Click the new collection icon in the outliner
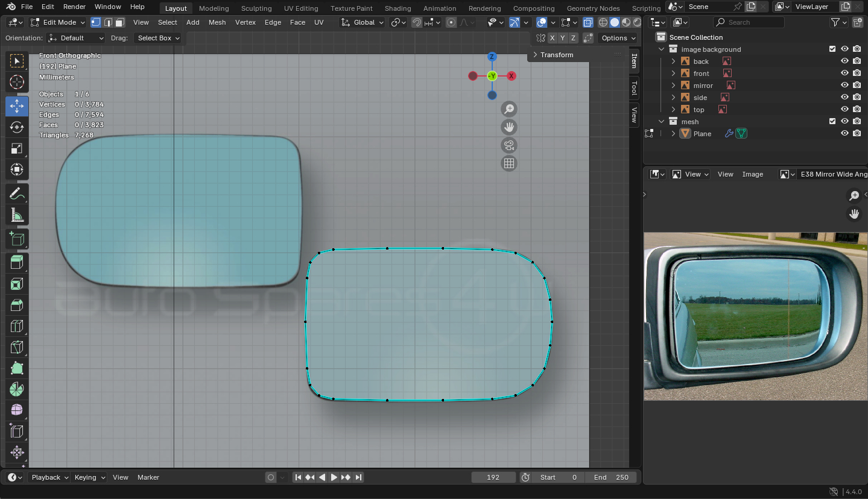Screen dimensions: 868x499 tap(858, 22)
